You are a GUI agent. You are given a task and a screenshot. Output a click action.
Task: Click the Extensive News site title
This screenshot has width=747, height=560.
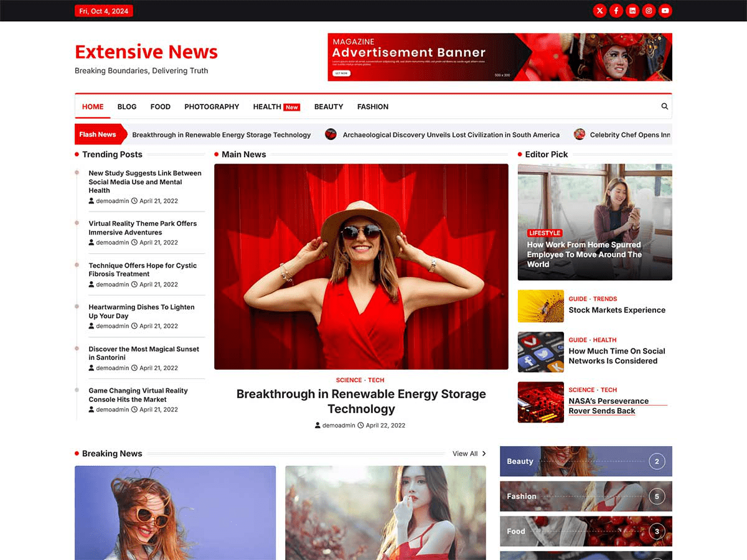point(146,52)
